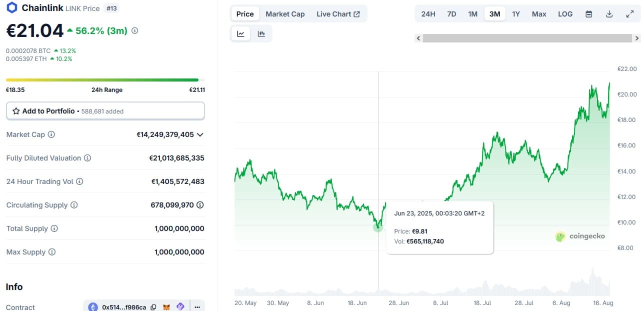Screen dimensions: 644x311
Task: Open the calendar date range picker
Action: pos(589,14)
